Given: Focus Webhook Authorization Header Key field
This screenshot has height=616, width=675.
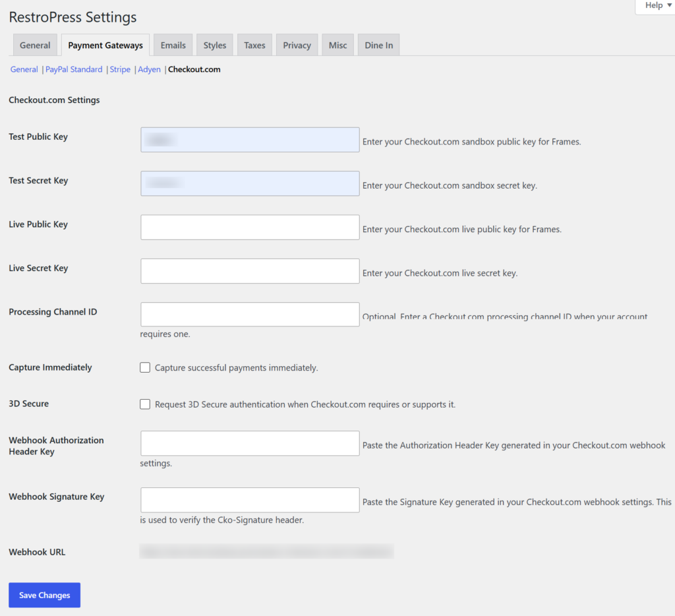Looking at the screenshot, I should tap(250, 443).
